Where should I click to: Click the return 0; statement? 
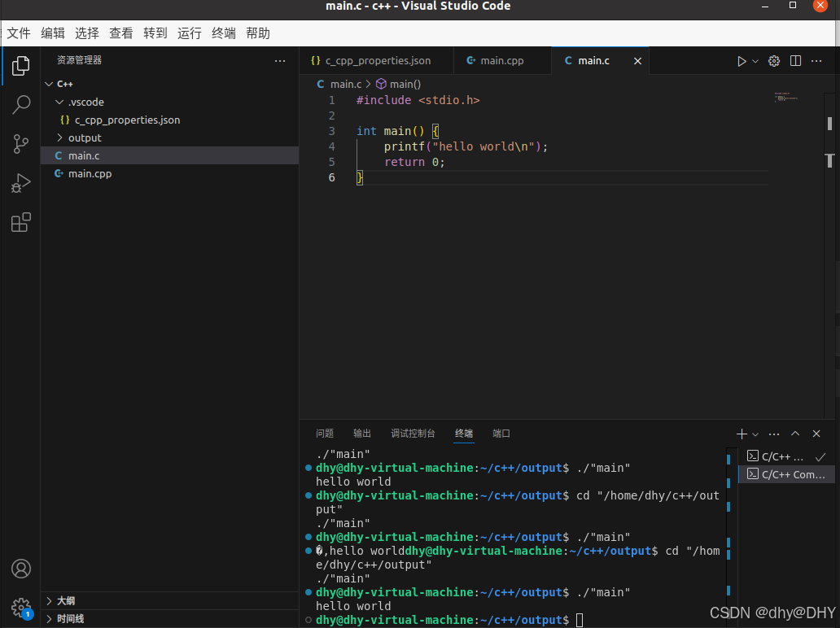[414, 162]
